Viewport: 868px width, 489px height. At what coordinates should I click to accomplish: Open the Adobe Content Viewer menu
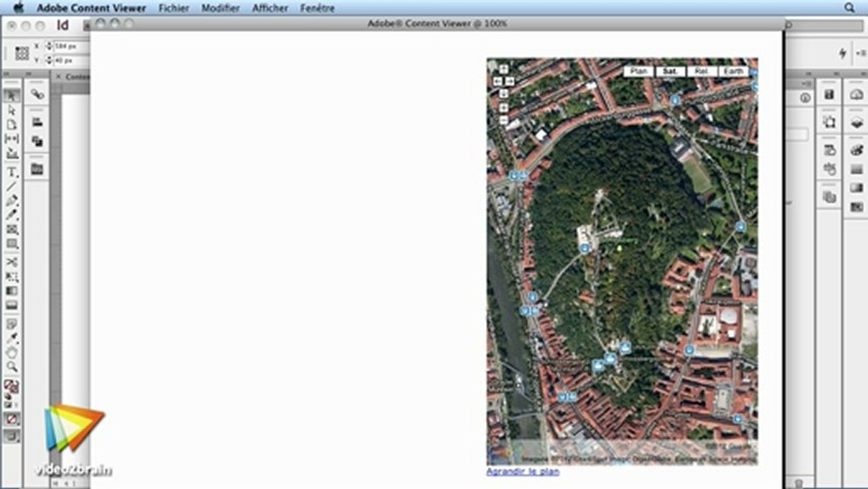point(91,8)
